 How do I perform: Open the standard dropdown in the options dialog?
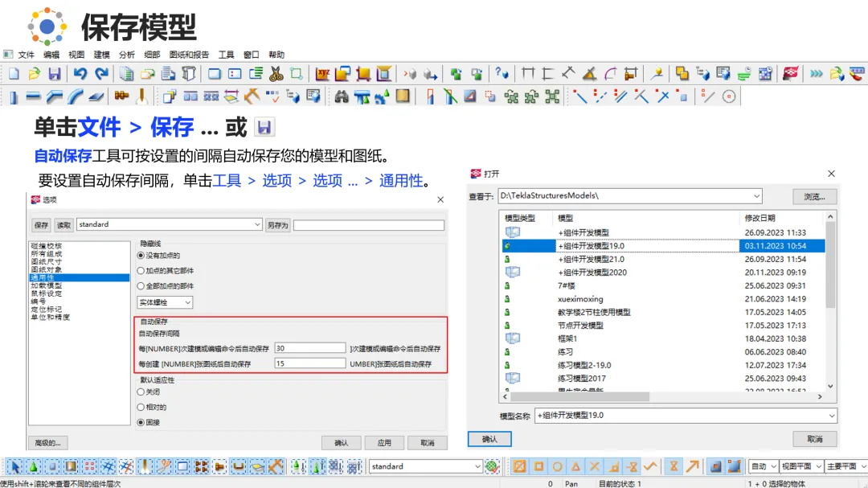pos(257,224)
